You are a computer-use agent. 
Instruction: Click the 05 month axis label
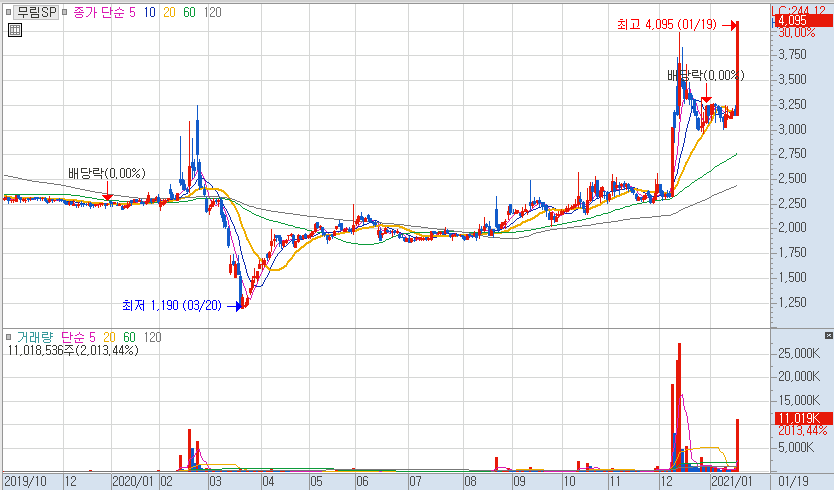316,481
